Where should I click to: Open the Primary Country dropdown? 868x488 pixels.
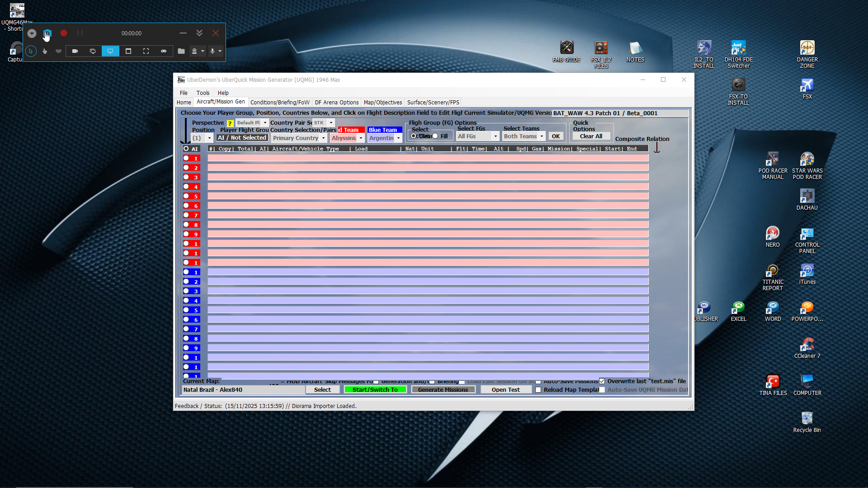(x=323, y=138)
